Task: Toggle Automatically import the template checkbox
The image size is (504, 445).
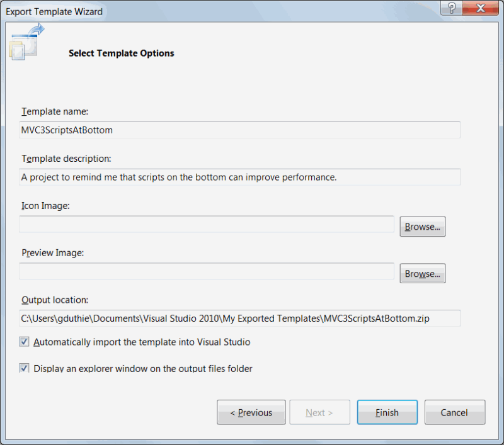Action: coord(25,342)
